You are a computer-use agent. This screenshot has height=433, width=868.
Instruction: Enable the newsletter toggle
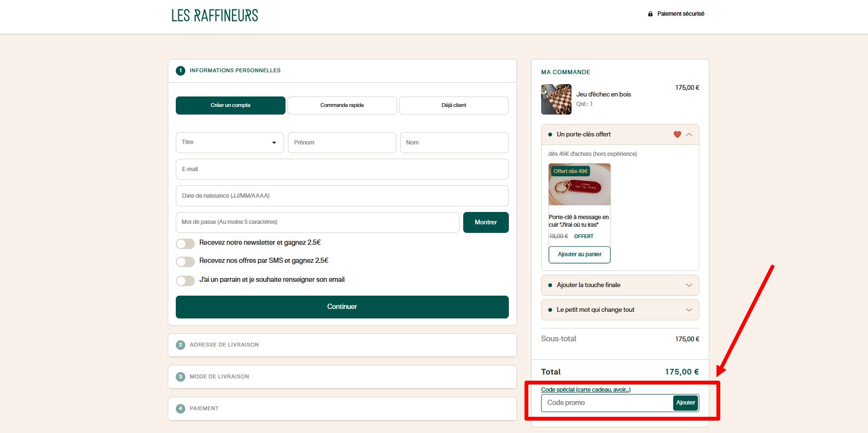coord(185,244)
